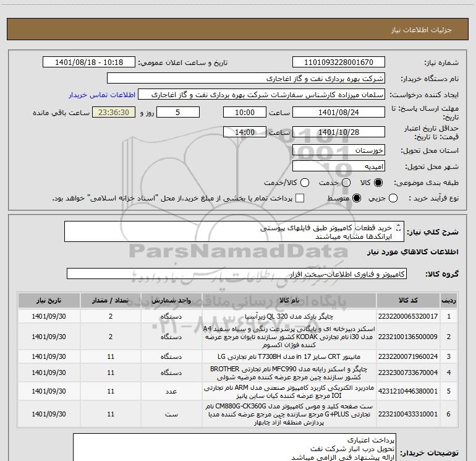Image resolution: width=476 pixels, height=461 pixels.
Task: Click the need number field 1101093228001670
Action: 339,62
